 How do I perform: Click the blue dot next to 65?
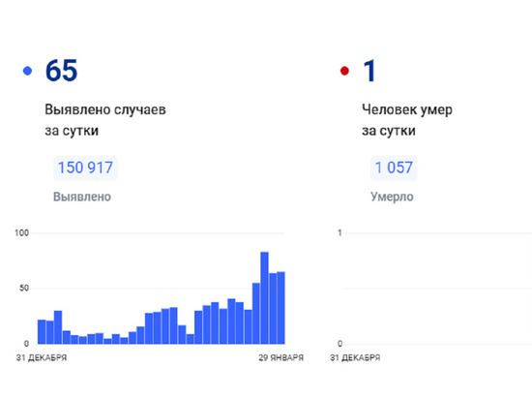pyautogui.click(x=27, y=71)
